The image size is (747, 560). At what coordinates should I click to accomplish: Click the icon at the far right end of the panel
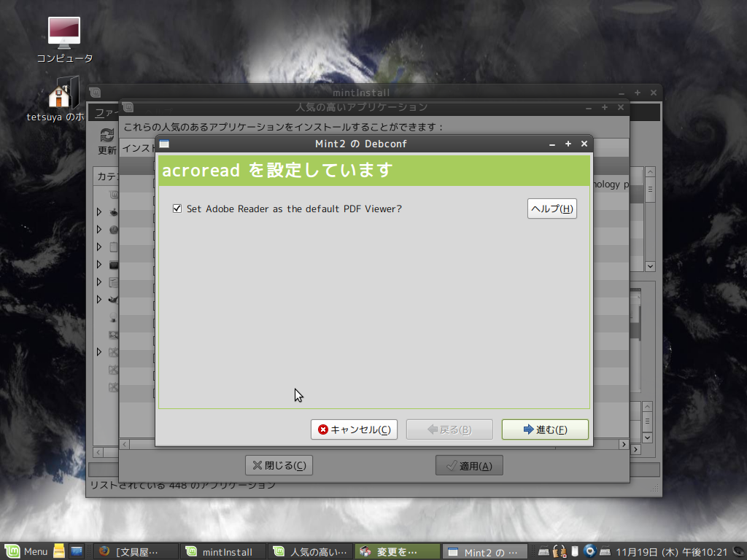tap(740, 551)
